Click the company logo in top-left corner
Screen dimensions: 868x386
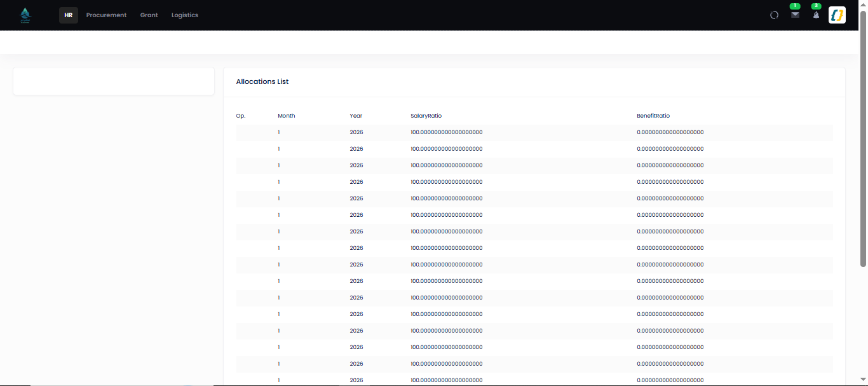point(25,15)
